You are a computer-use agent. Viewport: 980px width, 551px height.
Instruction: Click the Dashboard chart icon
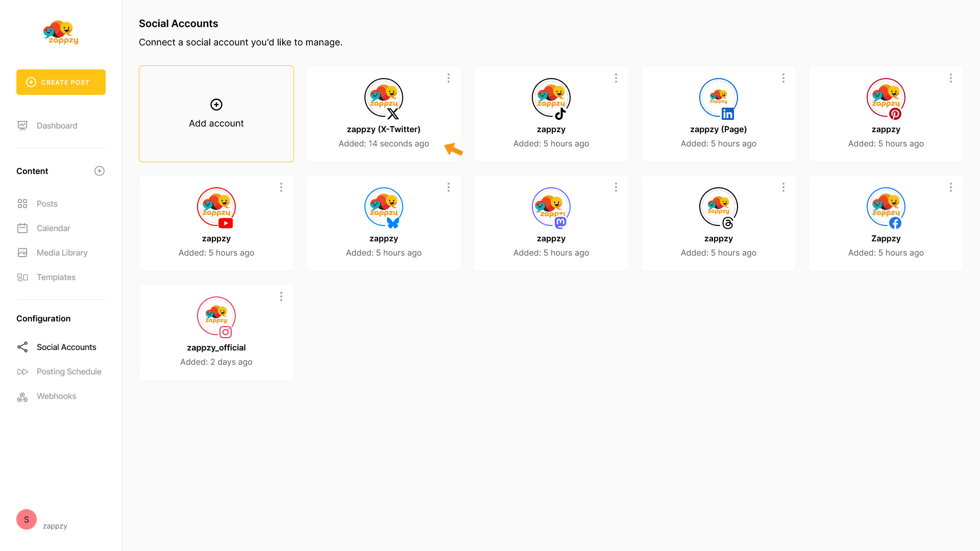coord(22,126)
